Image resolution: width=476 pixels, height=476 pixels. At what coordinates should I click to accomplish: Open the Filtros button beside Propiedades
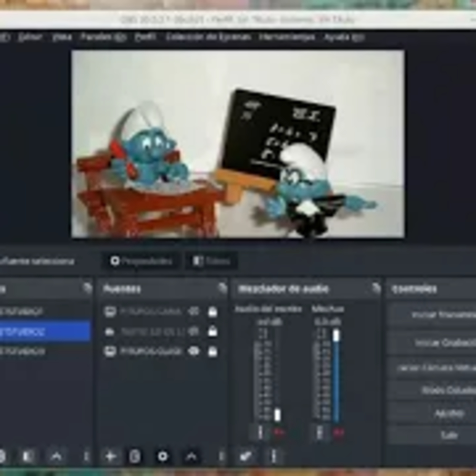(211, 261)
